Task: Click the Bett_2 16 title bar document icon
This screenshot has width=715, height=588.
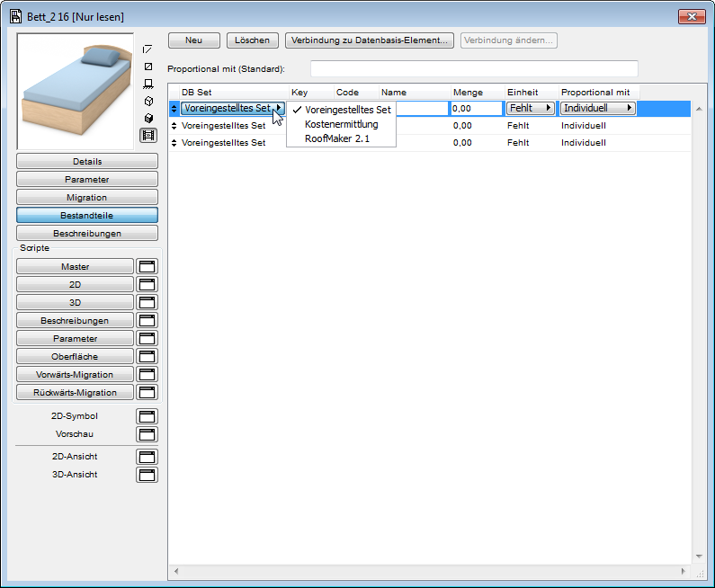Action: tap(16, 16)
